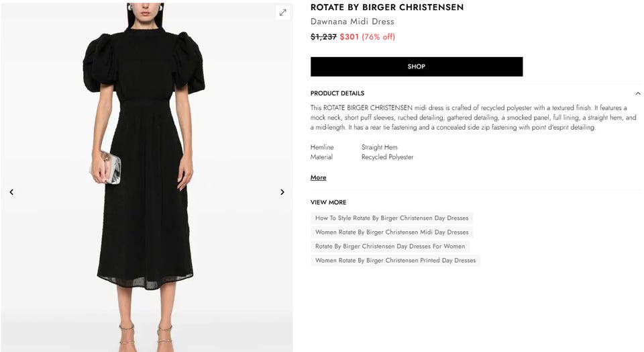Click the 76% off discount label
Screen dimensions: 644x352
(378, 36)
